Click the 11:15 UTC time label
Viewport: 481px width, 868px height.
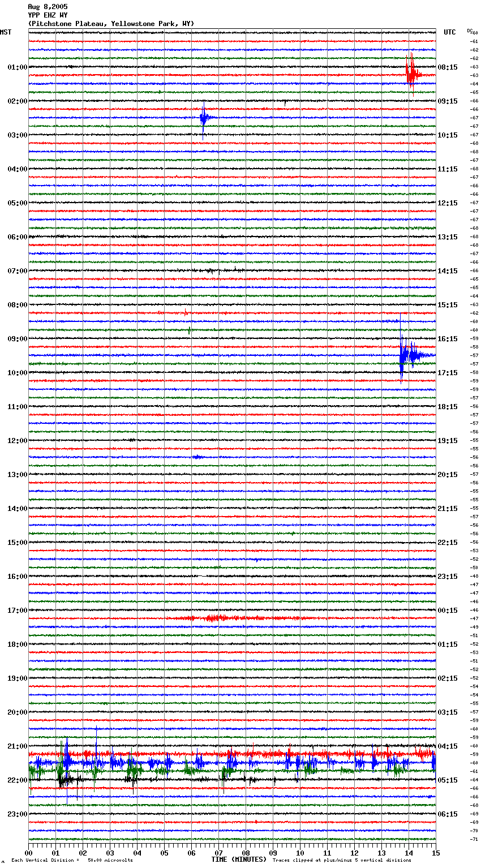point(448,169)
